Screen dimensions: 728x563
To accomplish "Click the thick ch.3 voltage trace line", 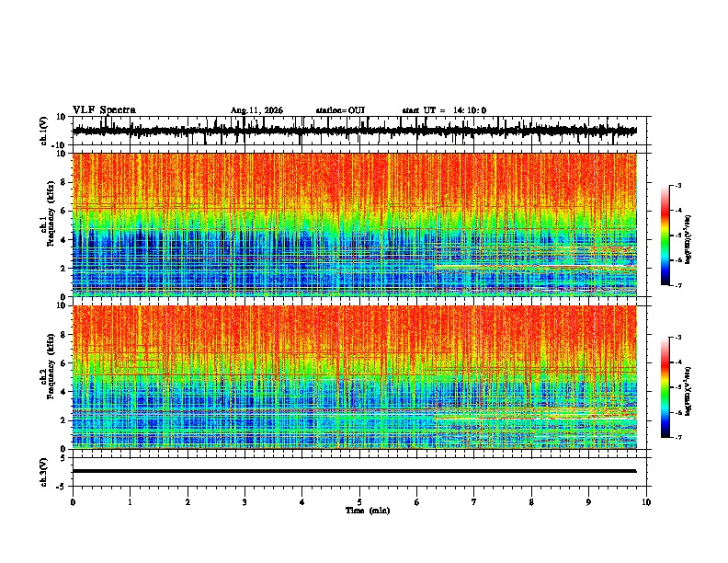I will [354, 471].
